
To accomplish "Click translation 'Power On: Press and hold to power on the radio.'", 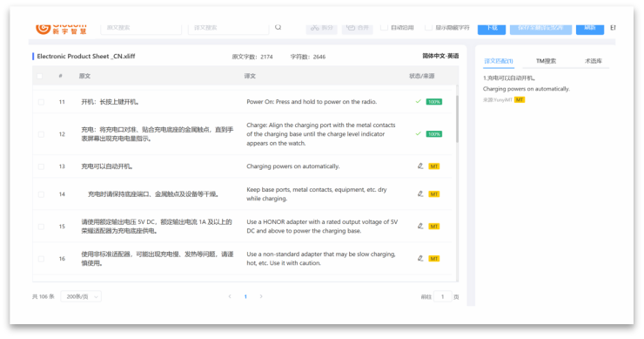I will (x=312, y=102).
